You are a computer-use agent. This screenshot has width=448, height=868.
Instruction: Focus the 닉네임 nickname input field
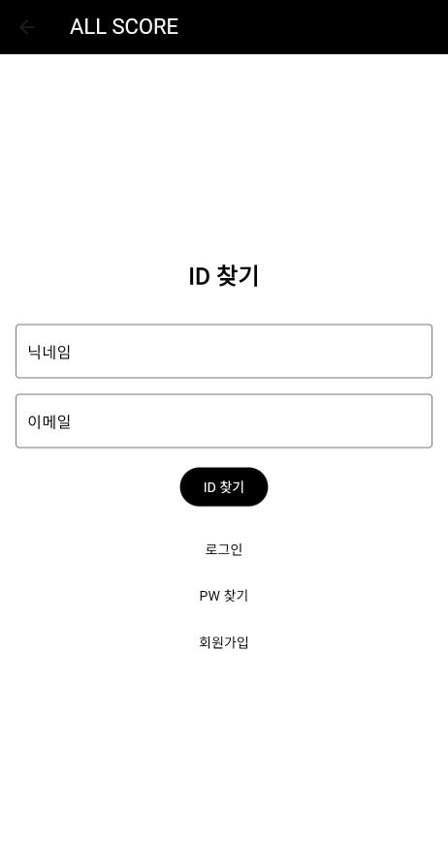(224, 351)
